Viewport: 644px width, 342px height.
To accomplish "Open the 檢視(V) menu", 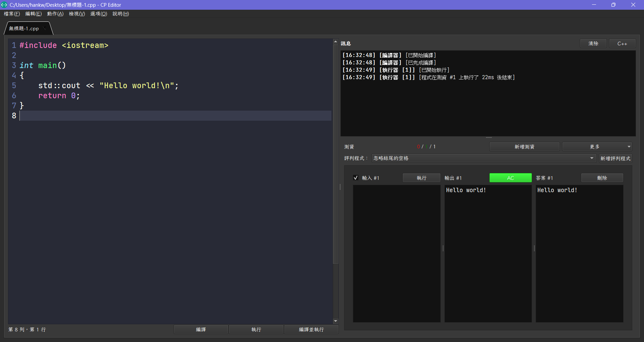I will tap(77, 14).
